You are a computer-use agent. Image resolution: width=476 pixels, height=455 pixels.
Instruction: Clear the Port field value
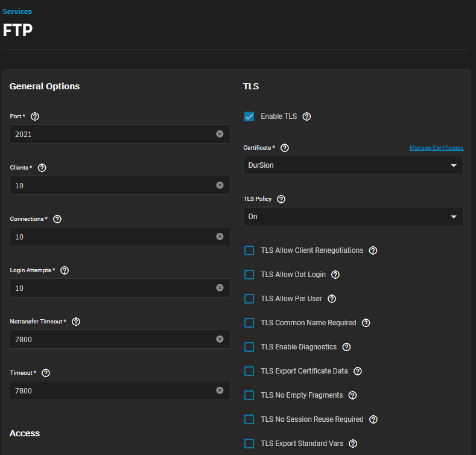220,134
